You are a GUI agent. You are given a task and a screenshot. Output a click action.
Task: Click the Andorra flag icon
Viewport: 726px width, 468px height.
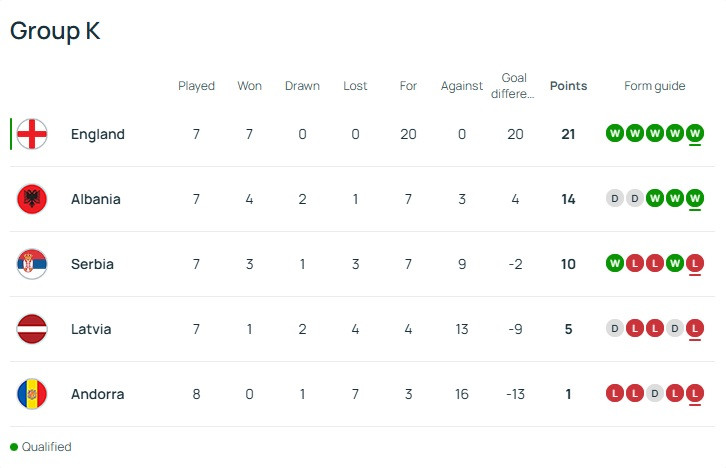(x=32, y=394)
